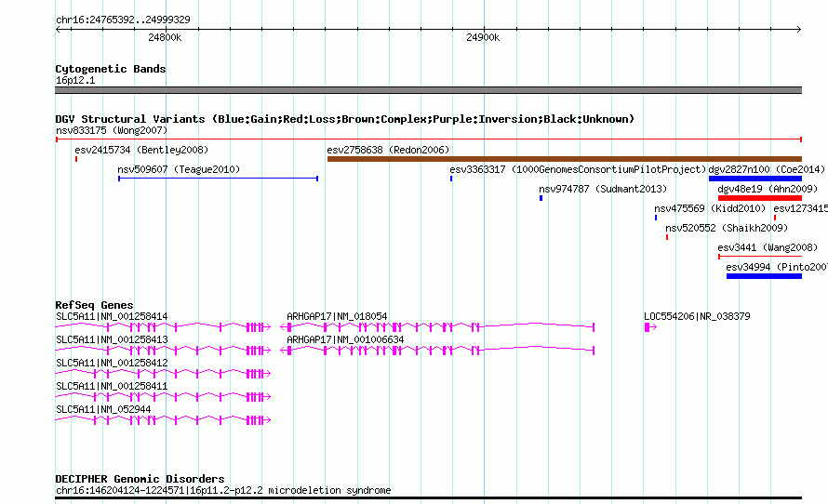This screenshot has height=504, width=828.
Task: Click the small red esv1273415 loss mark
Action: coord(775,218)
